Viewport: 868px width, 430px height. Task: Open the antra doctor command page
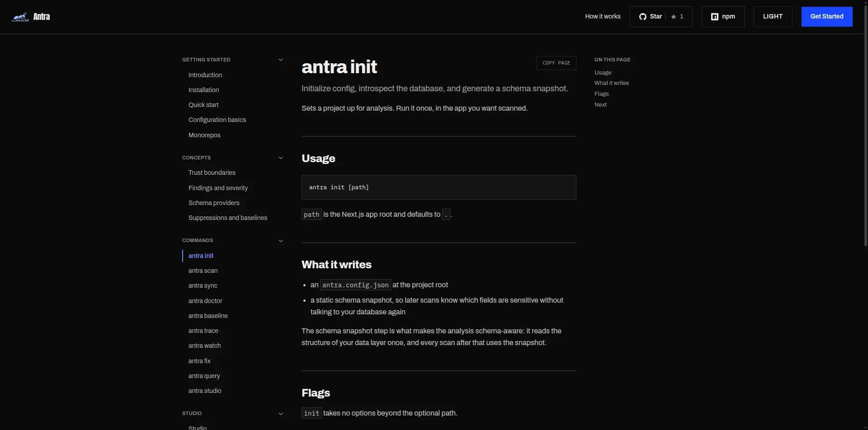click(205, 301)
